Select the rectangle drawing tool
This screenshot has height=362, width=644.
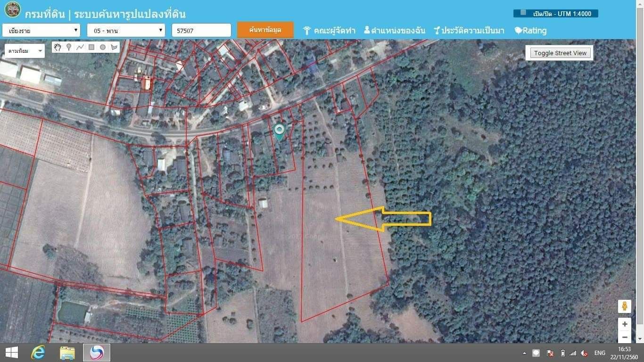coord(91,47)
